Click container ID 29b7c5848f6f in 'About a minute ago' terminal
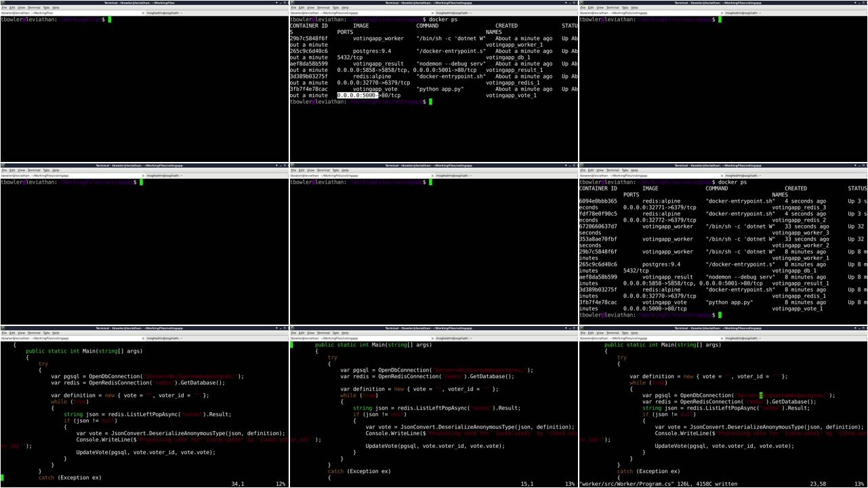Image resolution: width=868 pixels, height=488 pixels. pos(308,39)
